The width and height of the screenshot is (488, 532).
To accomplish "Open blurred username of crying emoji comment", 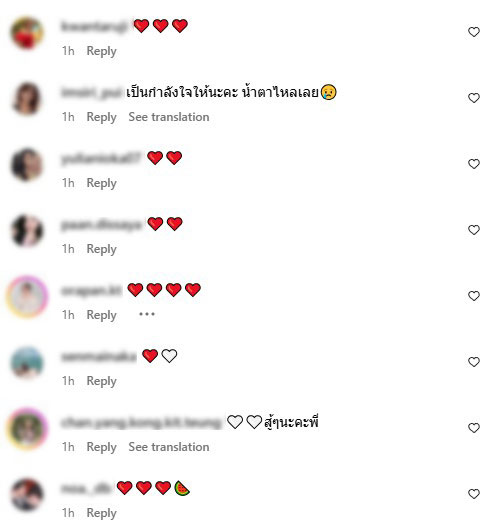I will coord(91,93).
